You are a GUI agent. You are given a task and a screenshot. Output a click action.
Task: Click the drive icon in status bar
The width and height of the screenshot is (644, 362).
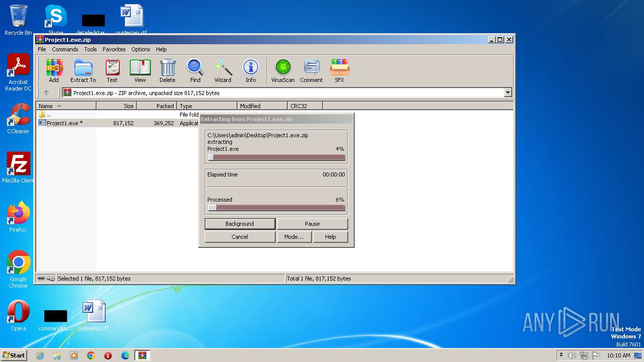(x=41, y=279)
